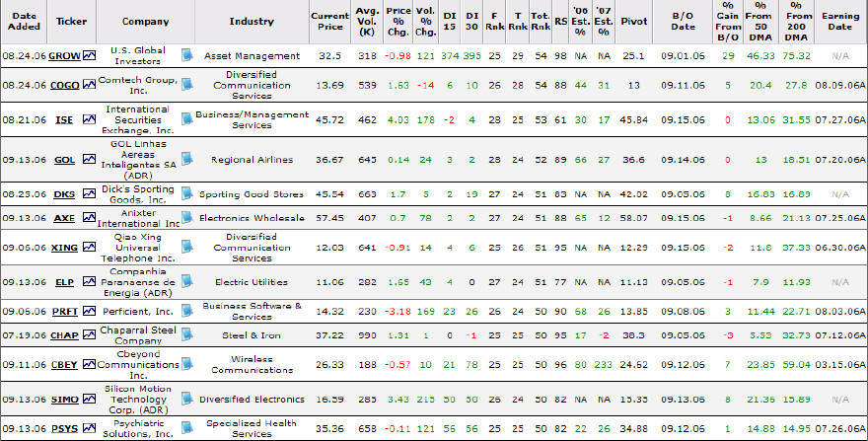
Task: Sort by the Avg. Vol. (K) header
Action: [367, 22]
